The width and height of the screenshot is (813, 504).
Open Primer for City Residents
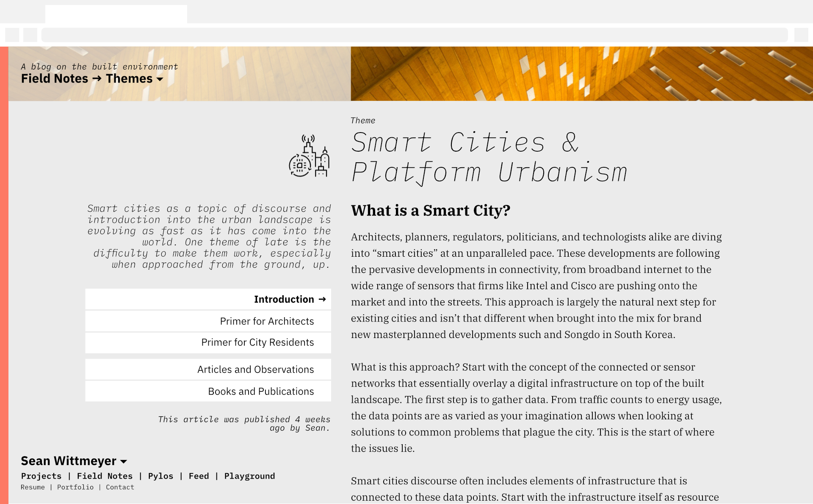[208, 343]
